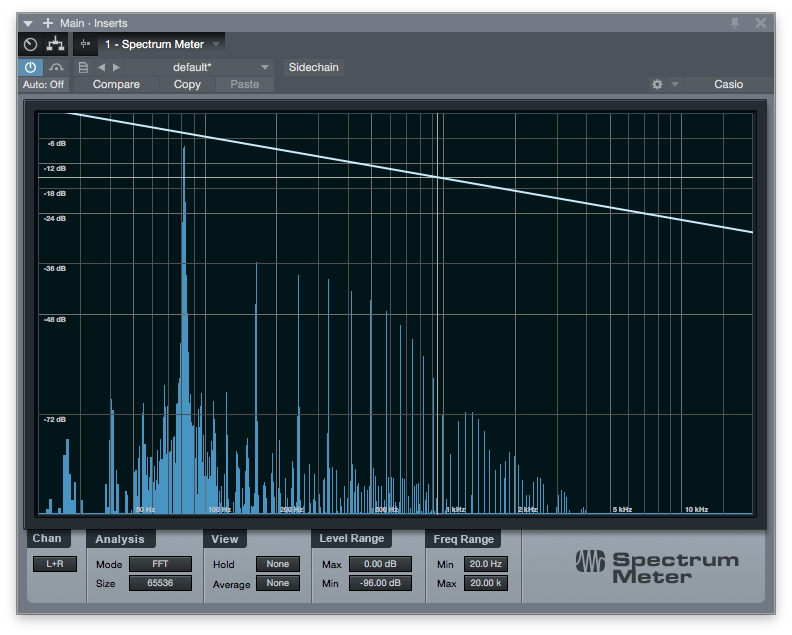Expand the 1 - Spectrum Meter insert dropdown
This screenshot has width=792, height=635.
216,44
